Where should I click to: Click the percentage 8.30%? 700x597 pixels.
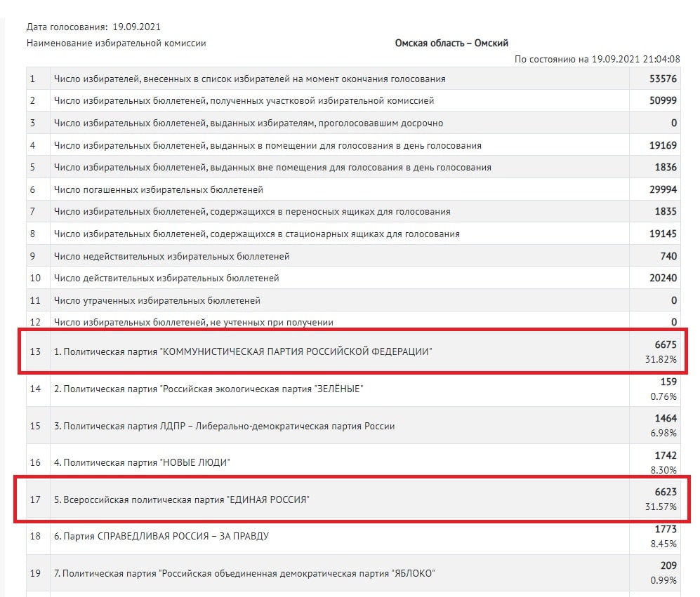click(x=663, y=470)
